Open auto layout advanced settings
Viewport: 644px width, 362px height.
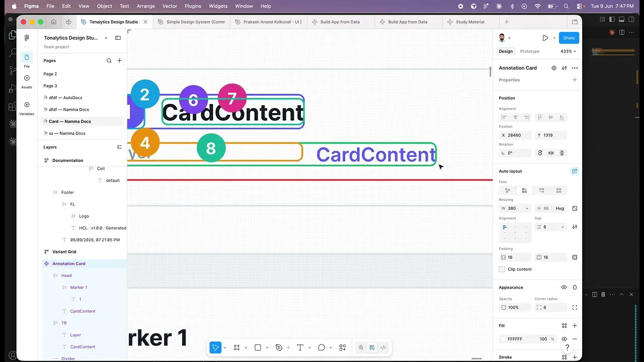575,227
